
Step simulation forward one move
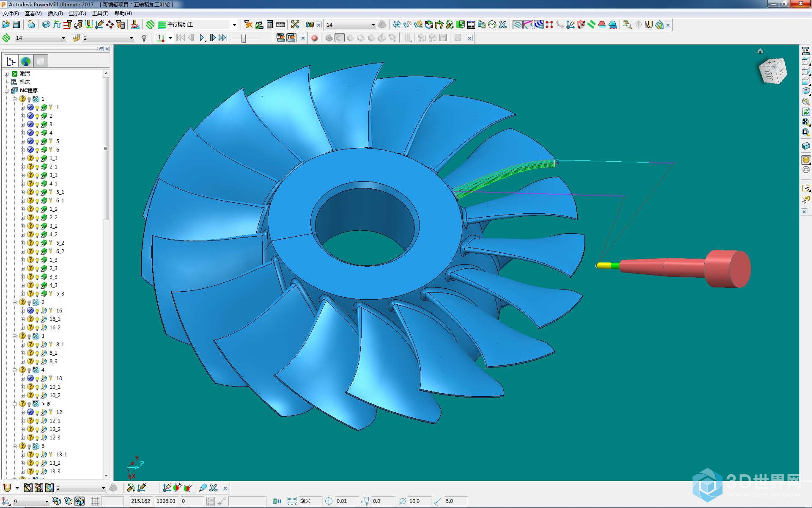point(213,38)
